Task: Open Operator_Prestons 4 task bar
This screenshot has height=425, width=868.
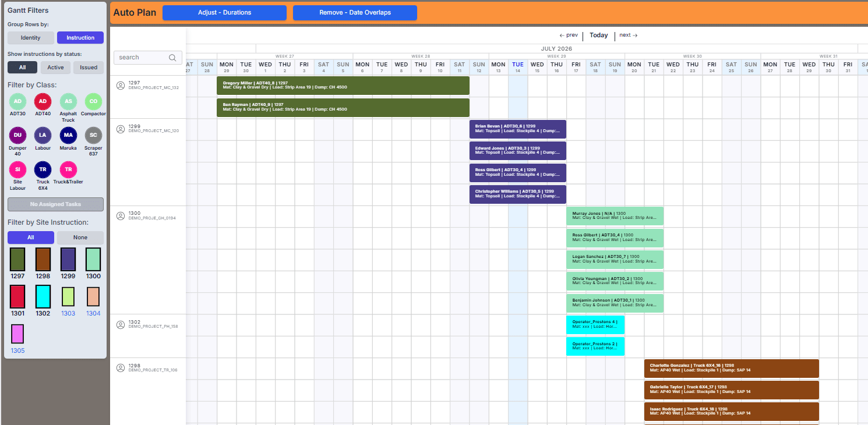Action: click(x=595, y=325)
